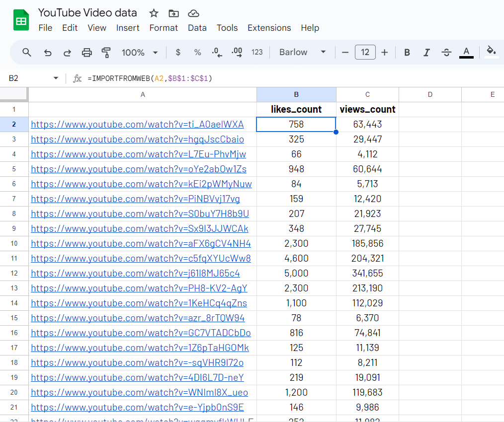Print the spreadsheet
This screenshot has width=504, height=422.
pyautogui.click(x=87, y=53)
